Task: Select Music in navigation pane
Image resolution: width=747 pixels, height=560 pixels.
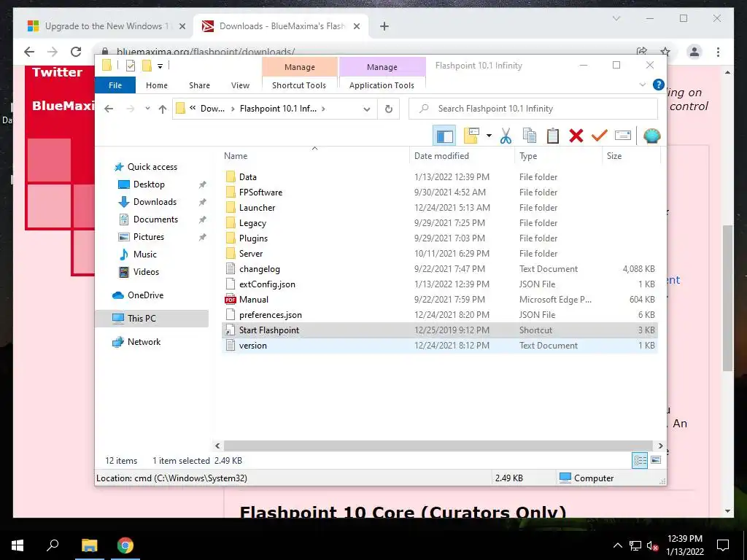Action: (x=145, y=254)
